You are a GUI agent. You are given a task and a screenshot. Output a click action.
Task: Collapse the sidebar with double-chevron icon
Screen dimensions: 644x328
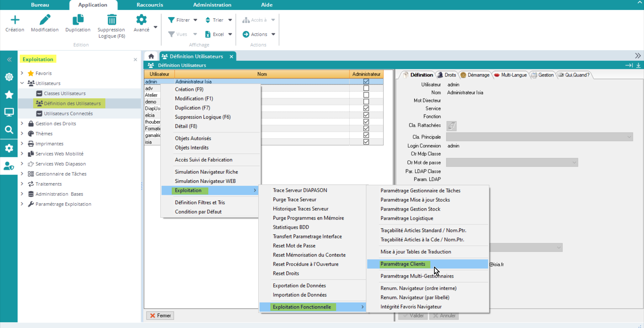tap(9, 59)
